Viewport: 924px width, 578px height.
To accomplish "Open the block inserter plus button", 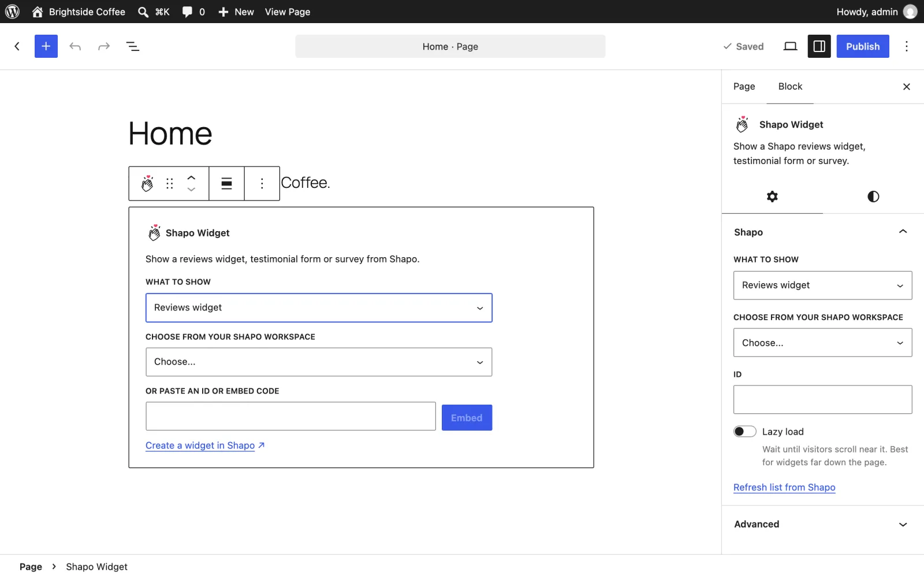I will pos(46,46).
